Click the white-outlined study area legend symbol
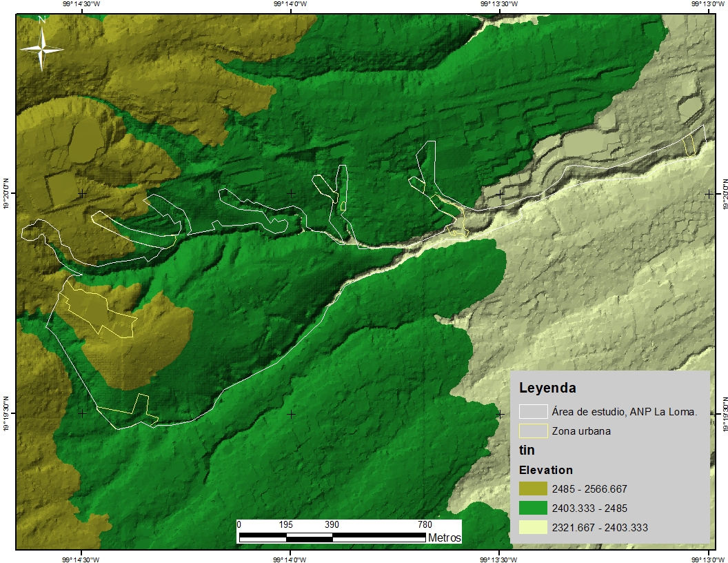The image size is (728, 563). (x=533, y=412)
